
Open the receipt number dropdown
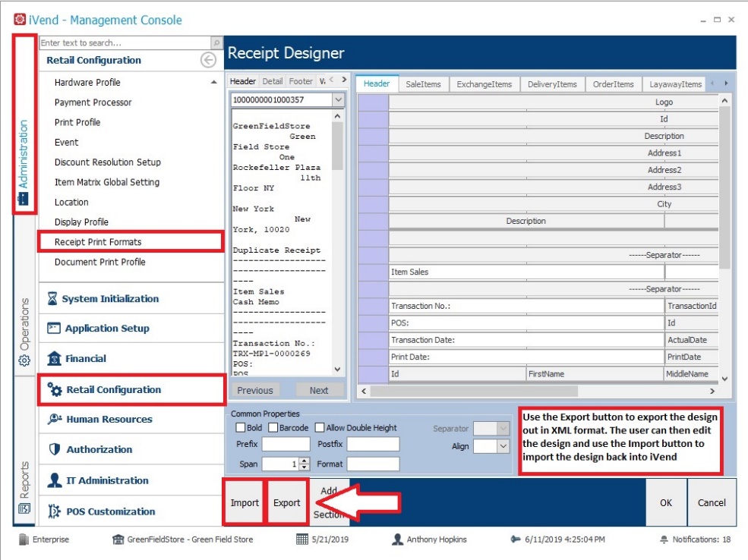[x=338, y=99]
